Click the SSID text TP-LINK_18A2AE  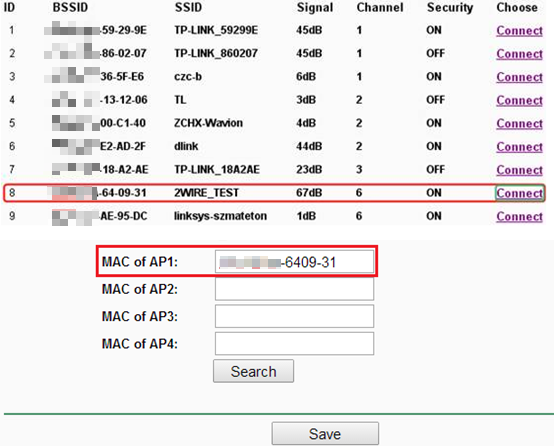(217, 169)
